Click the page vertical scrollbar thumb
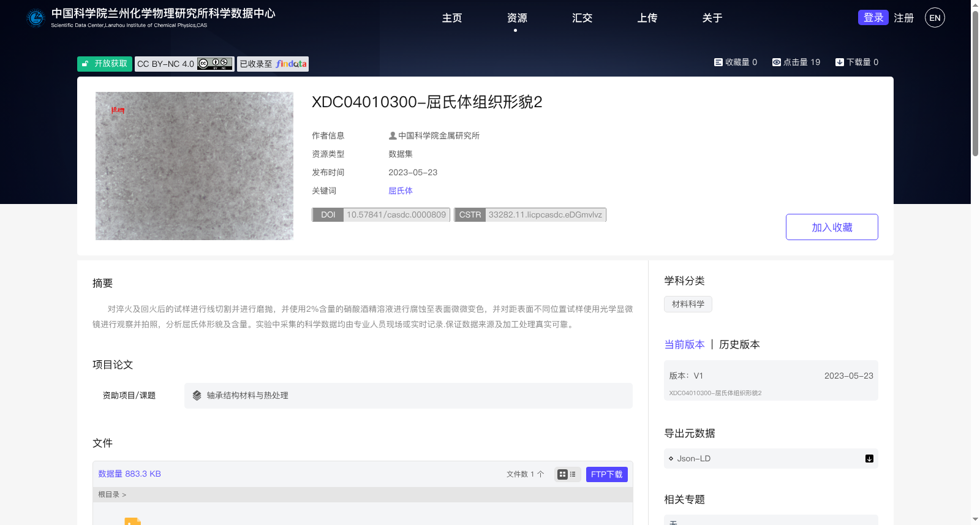The height and width of the screenshot is (525, 980). [x=975, y=84]
